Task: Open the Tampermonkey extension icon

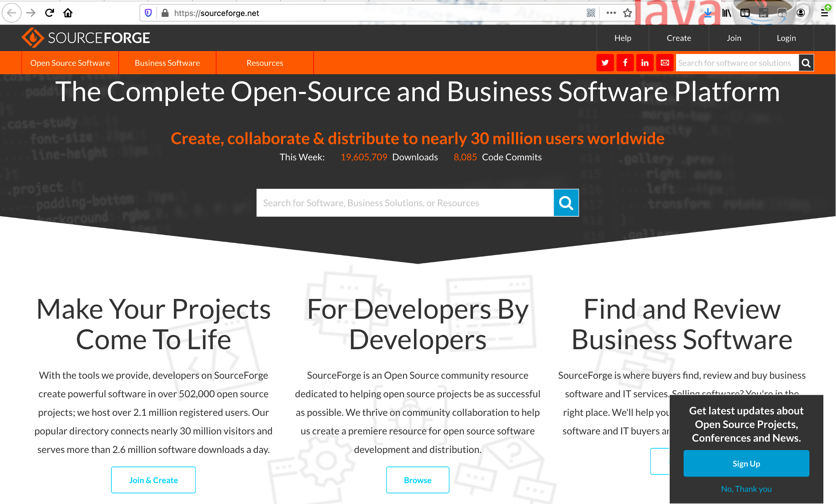Action: [782, 13]
